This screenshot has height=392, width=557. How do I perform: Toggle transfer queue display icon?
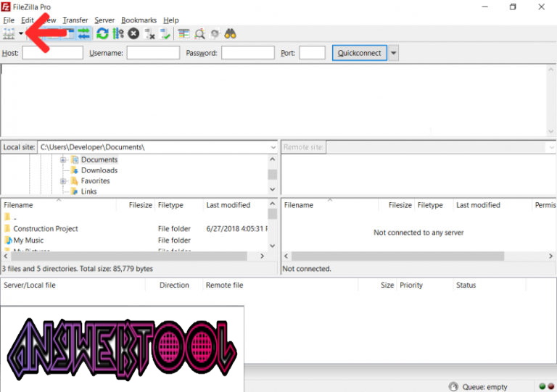84,34
